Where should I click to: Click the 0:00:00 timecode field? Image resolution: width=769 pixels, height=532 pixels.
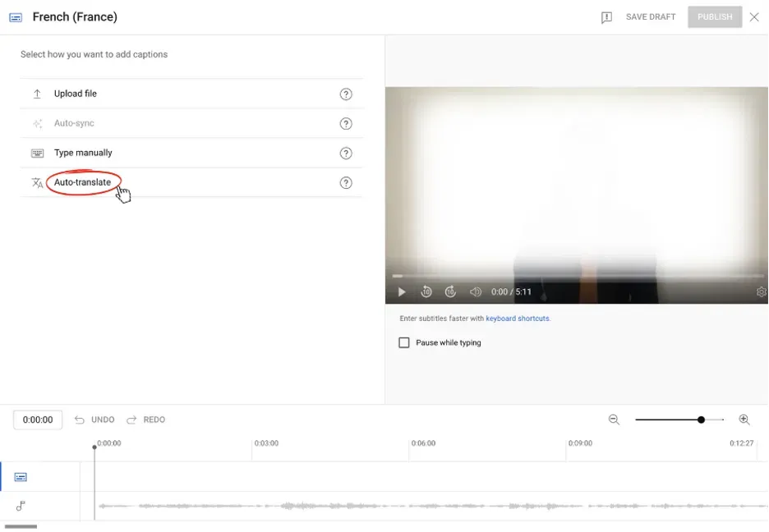pyautogui.click(x=38, y=420)
